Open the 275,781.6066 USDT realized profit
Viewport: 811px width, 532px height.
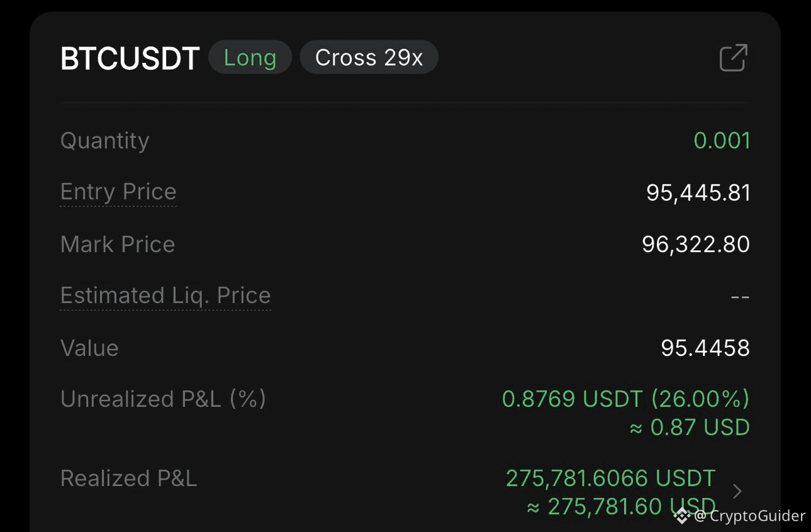point(610,479)
